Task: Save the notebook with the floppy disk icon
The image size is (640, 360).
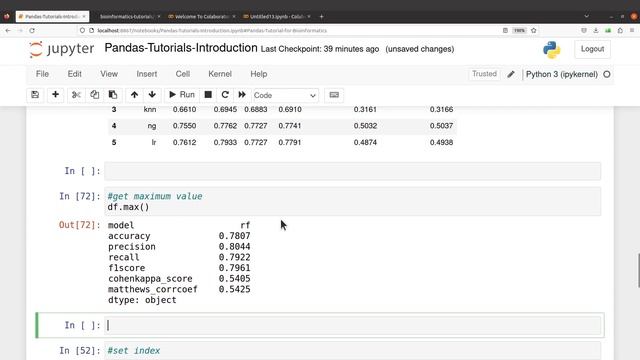Action: tap(35, 95)
